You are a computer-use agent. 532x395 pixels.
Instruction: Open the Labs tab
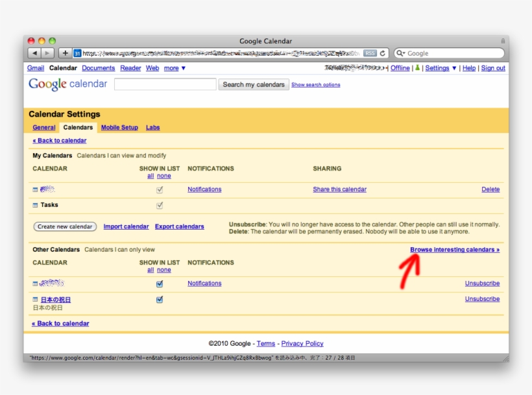pos(152,128)
